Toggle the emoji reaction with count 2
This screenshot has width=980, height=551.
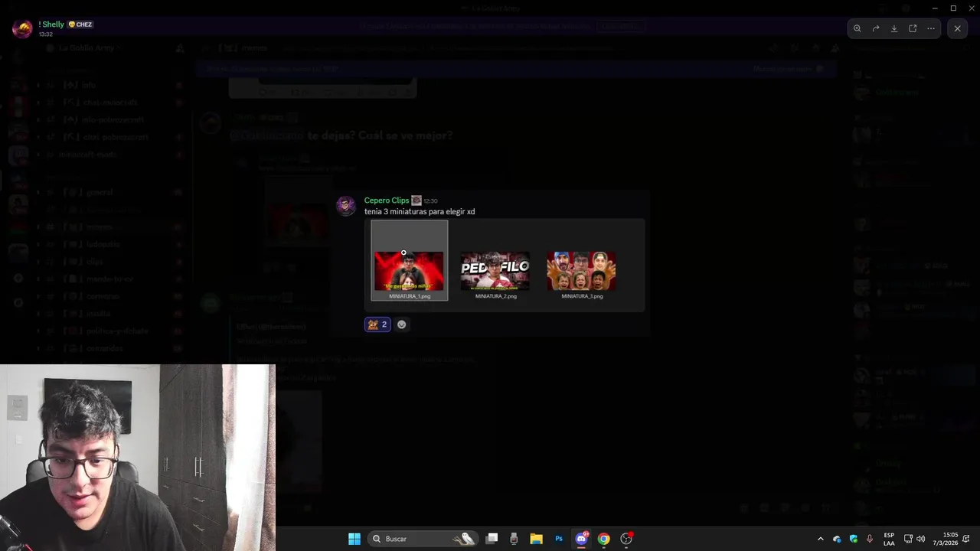(x=377, y=324)
